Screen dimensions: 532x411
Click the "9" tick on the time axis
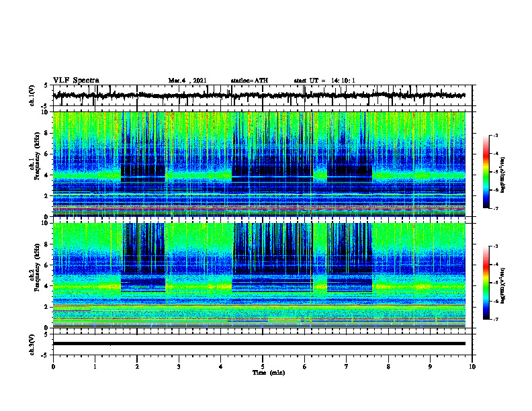tap(430, 367)
